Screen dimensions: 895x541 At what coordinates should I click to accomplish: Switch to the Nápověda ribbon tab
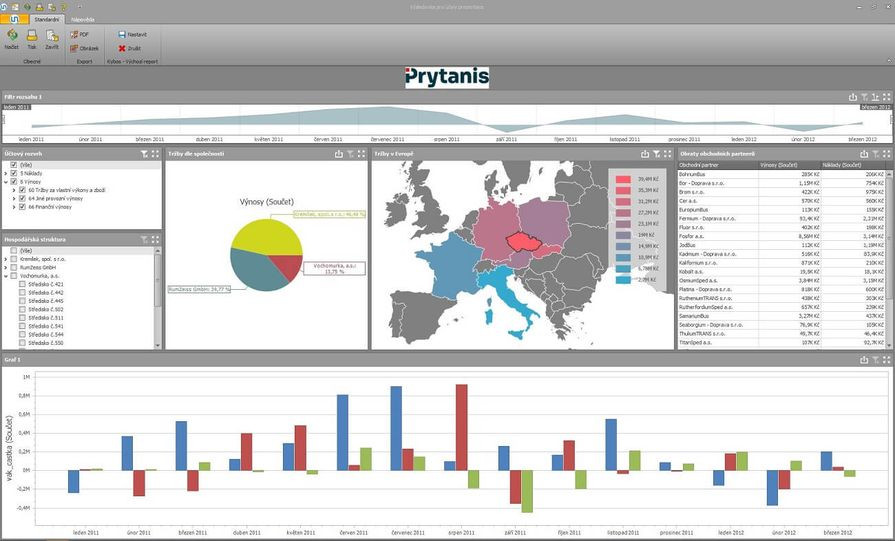point(82,19)
